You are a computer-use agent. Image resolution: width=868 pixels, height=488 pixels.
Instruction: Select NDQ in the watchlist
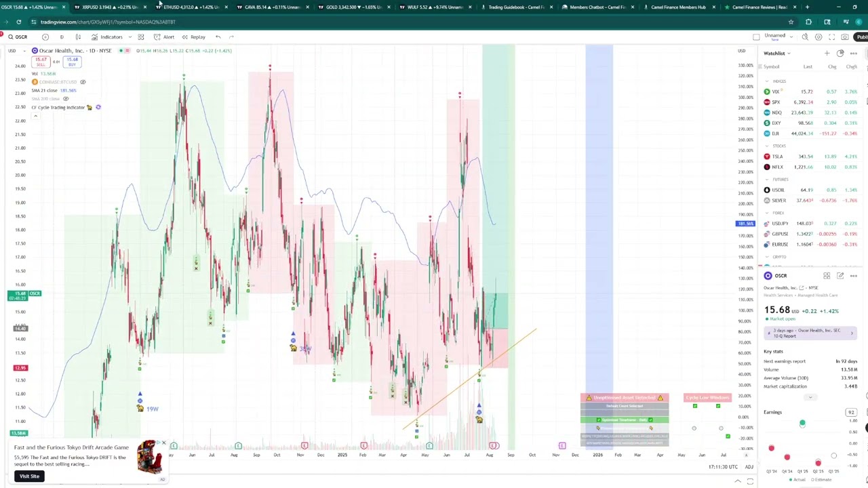point(811,113)
